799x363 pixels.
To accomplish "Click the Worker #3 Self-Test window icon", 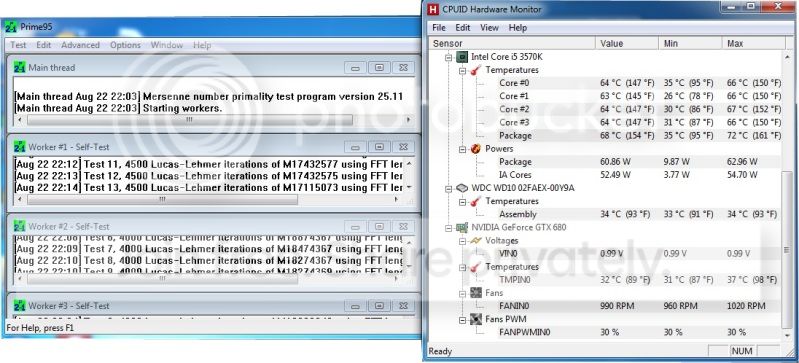I will pyautogui.click(x=19, y=306).
